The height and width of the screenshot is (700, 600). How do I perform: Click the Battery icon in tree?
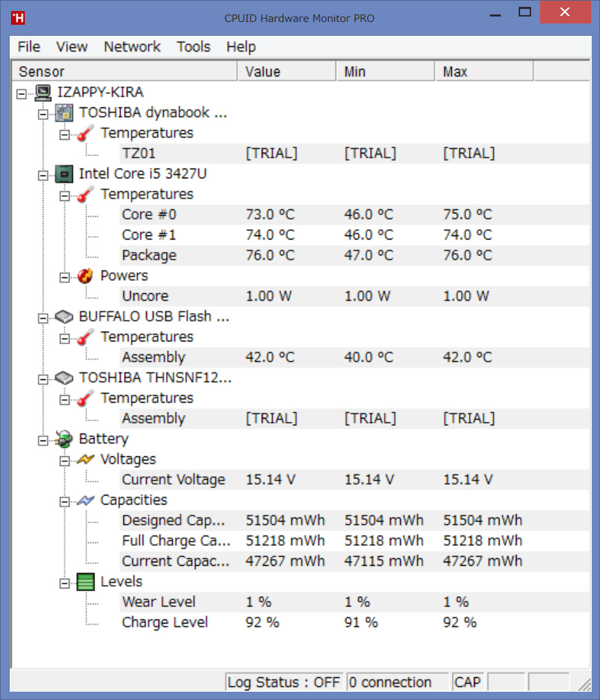(64, 439)
